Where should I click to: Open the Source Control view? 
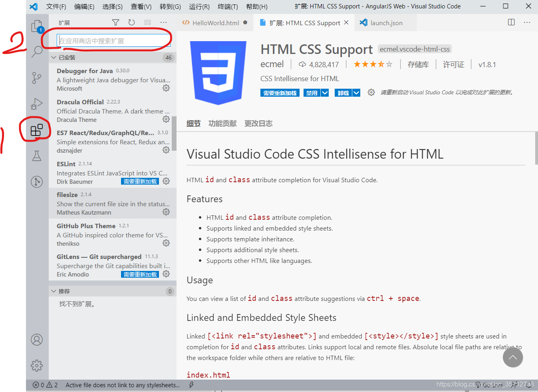coord(37,78)
